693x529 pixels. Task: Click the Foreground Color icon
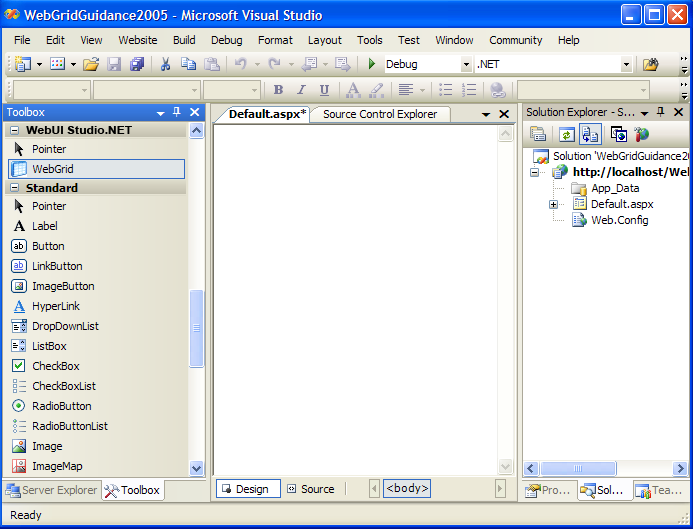click(353, 90)
